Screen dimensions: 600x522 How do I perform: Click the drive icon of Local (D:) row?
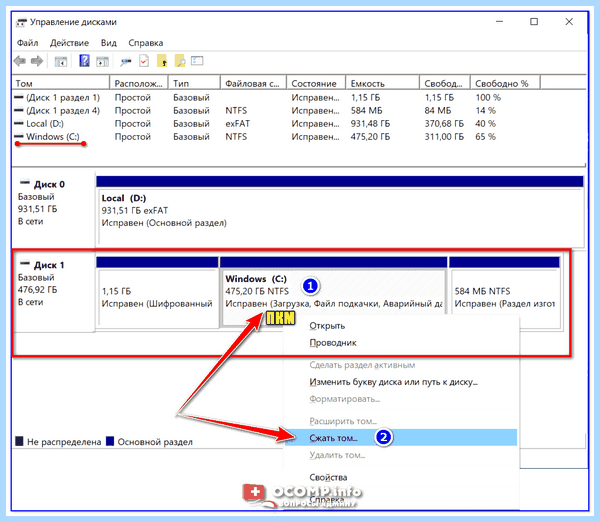pyautogui.click(x=18, y=123)
